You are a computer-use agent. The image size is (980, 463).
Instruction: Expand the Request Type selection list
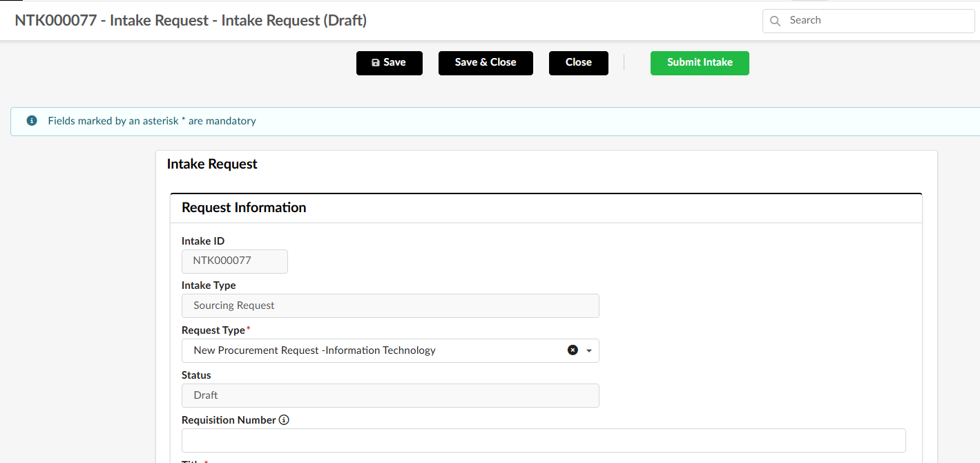tap(588, 350)
